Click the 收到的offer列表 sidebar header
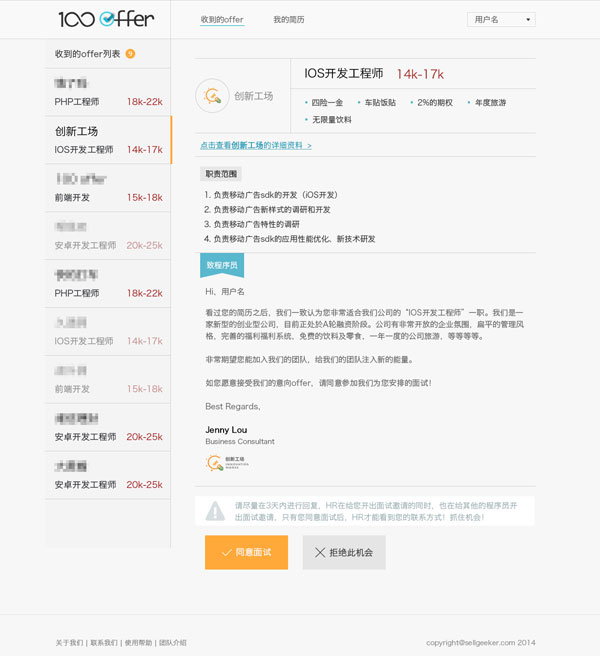600x656 pixels. pyautogui.click(x=87, y=54)
